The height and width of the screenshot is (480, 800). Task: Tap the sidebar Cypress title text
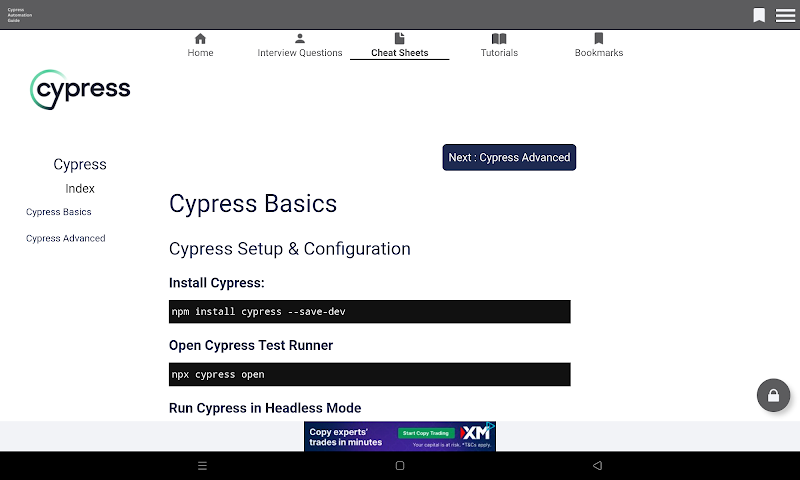tap(80, 165)
